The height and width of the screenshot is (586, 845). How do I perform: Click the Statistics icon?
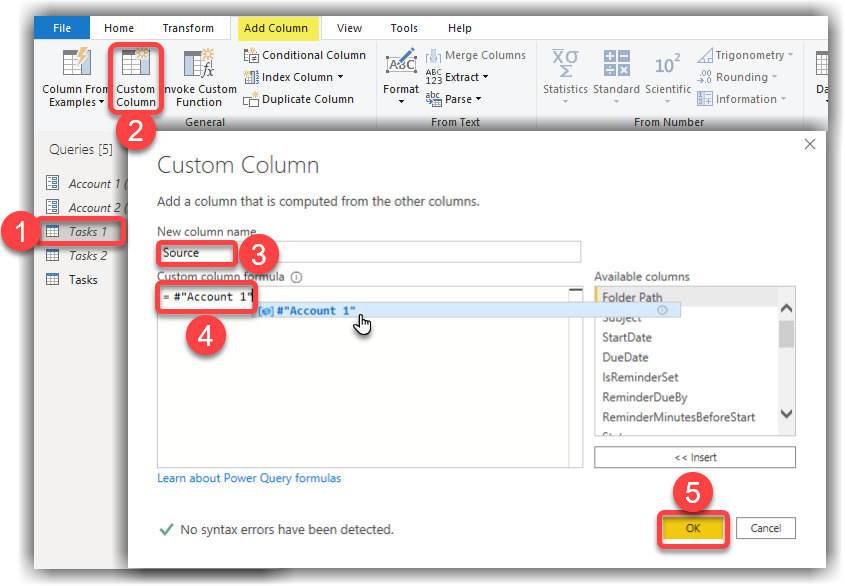point(565,63)
